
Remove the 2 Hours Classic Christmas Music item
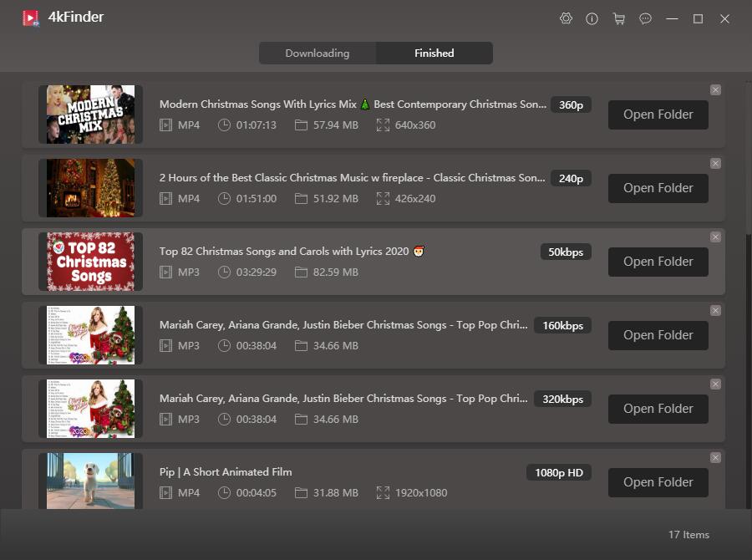click(x=715, y=164)
